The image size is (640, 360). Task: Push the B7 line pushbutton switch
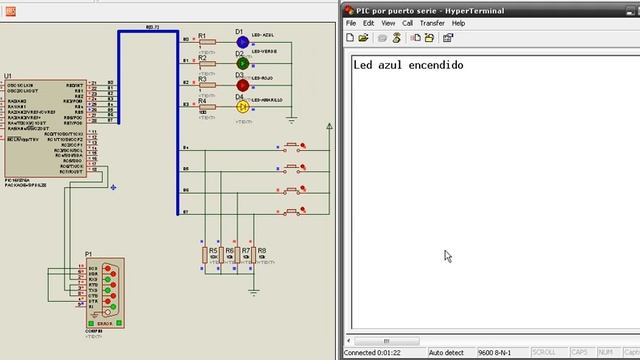(291, 212)
